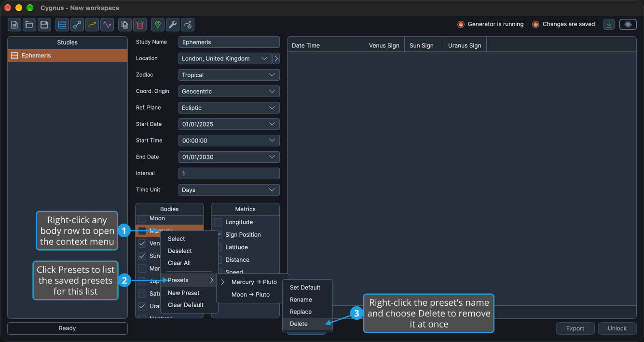Open the Start Time dropdown showing 00:00:00
The width and height of the screenshot is (644, 342).
point(229,141)
